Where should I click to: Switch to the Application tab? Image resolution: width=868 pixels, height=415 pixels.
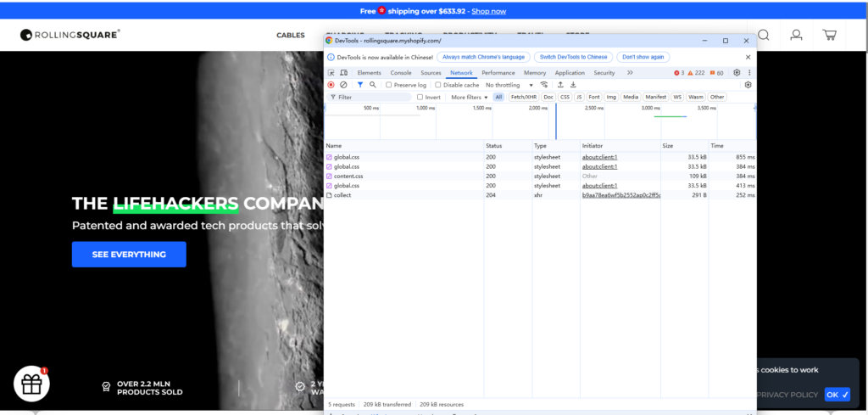tap(570, 73)
